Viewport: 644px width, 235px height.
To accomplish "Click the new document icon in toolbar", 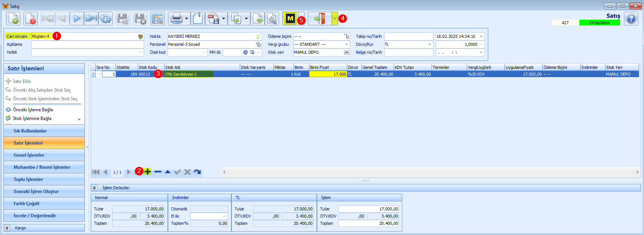I will [13, 19].
